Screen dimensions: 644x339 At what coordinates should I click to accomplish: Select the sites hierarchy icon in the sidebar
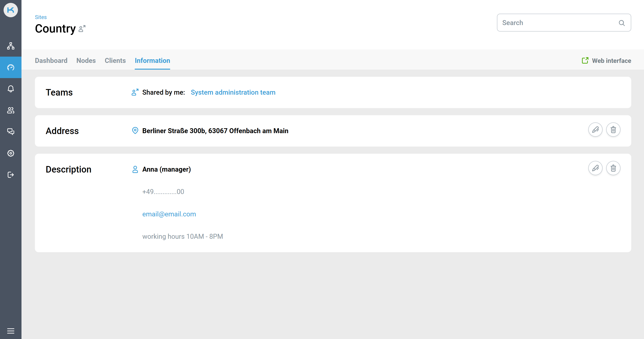point(11,46)
